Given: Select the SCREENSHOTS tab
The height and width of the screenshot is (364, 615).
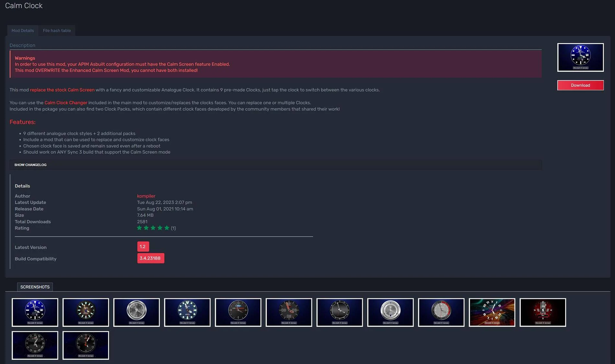Looking at the screenshot, I should [35, 287].
